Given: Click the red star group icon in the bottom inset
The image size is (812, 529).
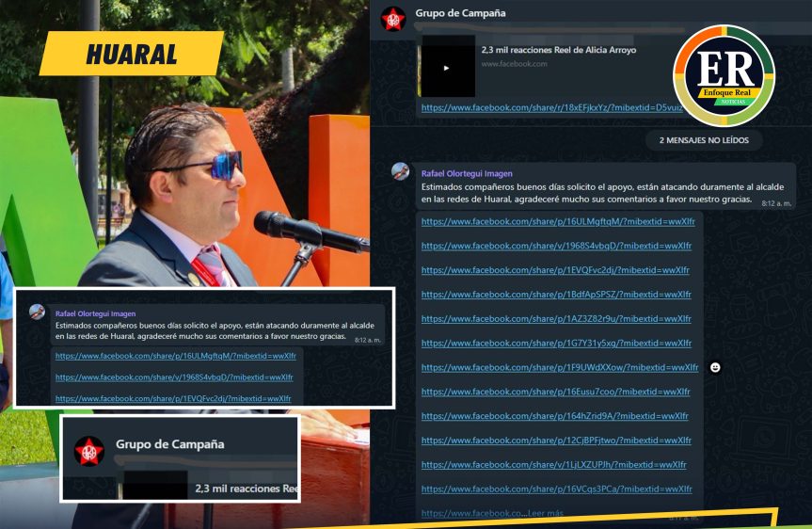Looking at the screenshot, I should [89, 450].
